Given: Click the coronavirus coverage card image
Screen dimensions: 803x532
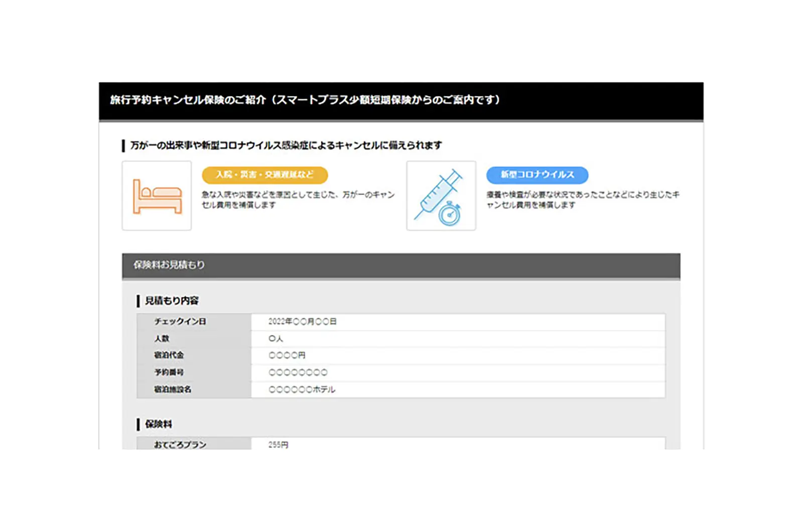Looking at the screenshot, I should [441, 195].
